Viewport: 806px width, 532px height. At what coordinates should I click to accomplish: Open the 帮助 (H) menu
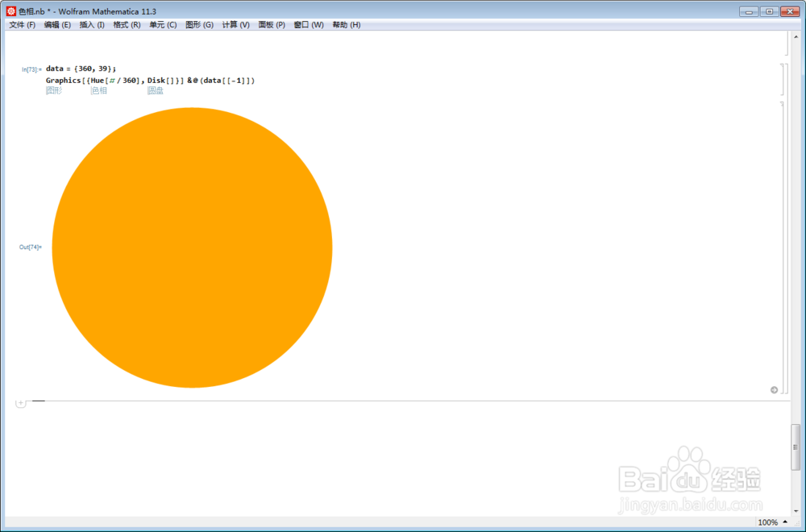[346, 25]
